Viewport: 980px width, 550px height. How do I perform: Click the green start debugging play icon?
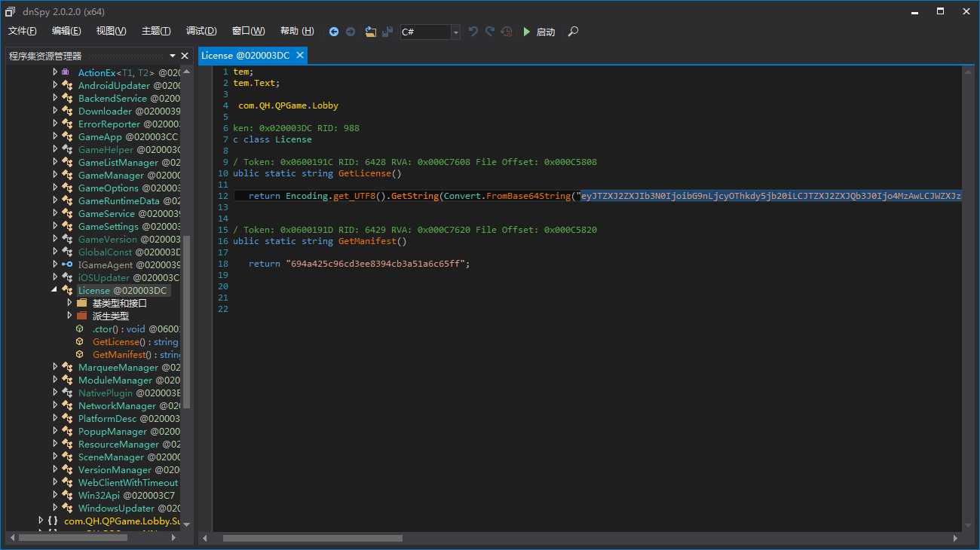pyautogui.click(x=527, y=32)
